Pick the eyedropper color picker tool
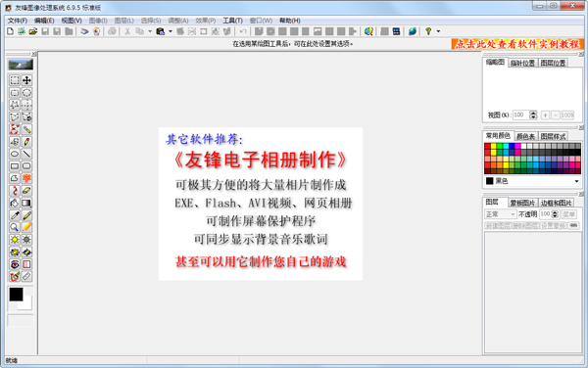Image resolution: width=588 pixels, height=368 pixels. tap(15, 215)
